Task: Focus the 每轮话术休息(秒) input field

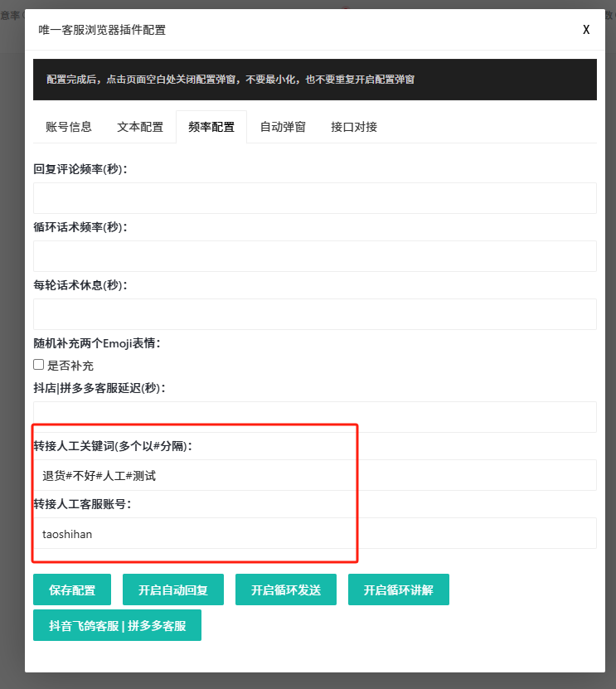Action: coord(314,314)
